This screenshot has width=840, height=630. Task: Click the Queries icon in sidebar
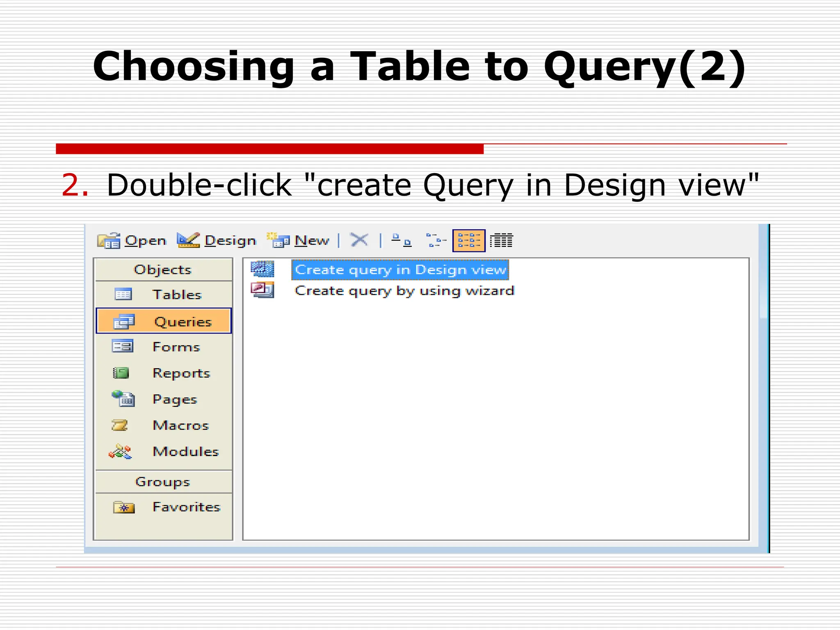pos(124,322)
